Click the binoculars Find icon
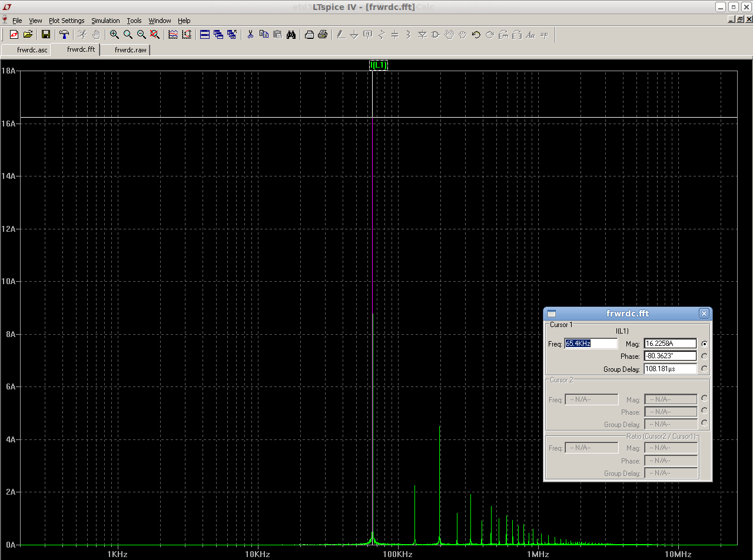The height and width of the screenshot is (560, 753). point(291,35)
